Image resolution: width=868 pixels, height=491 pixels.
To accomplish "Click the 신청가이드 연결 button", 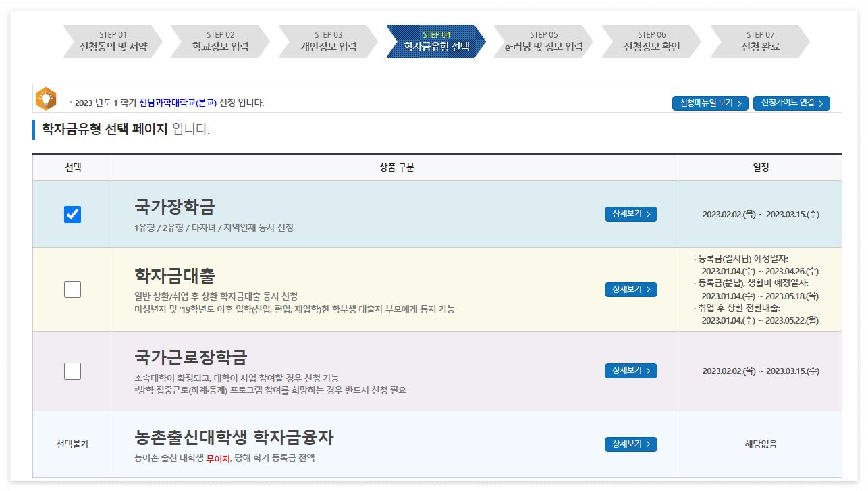I will tap(791, 104).
